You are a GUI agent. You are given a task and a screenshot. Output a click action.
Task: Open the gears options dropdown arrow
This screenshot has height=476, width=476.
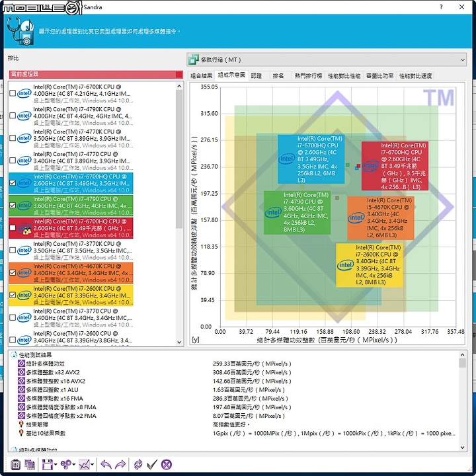(x=74, y=465)
